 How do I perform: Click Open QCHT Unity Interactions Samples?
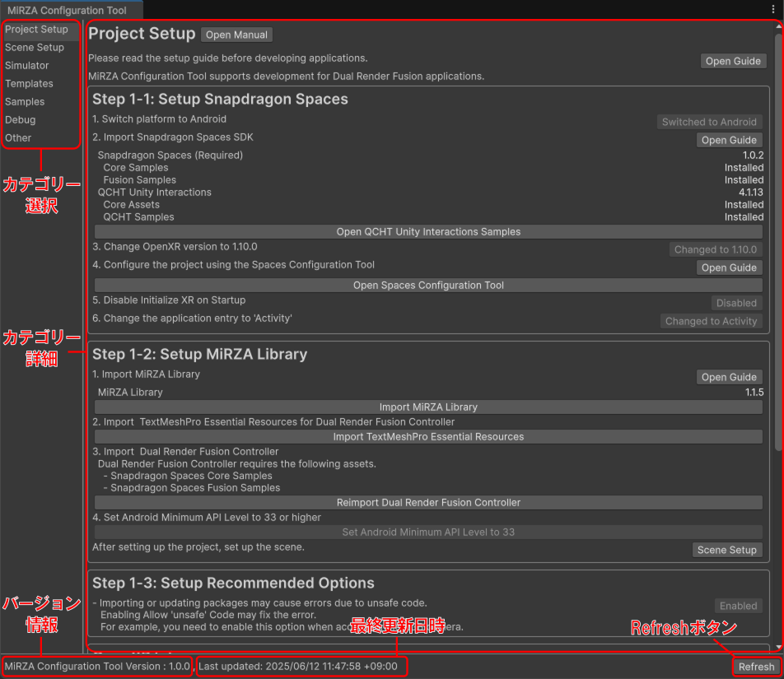tap(428, 232)
